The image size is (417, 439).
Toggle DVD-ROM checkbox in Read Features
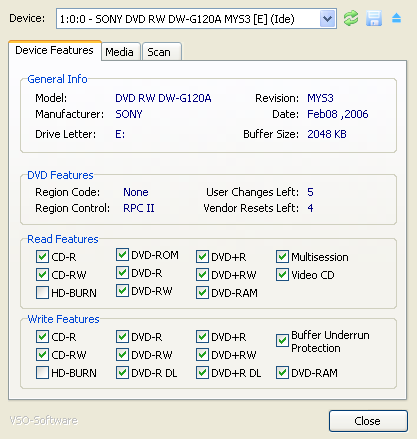click(x=122, y=255)
